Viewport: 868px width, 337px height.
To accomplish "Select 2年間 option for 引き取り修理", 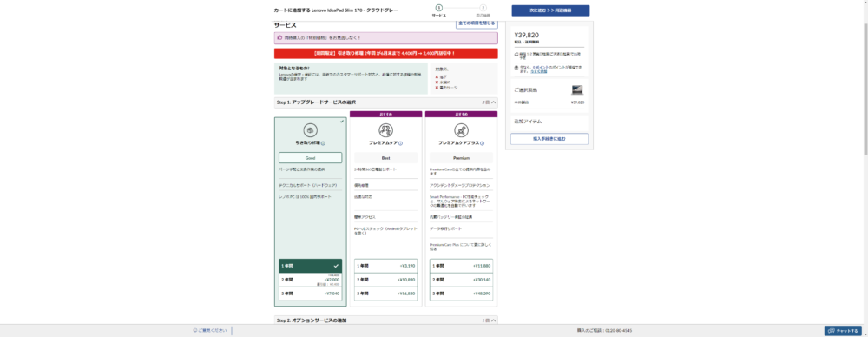I will (311, 280).
